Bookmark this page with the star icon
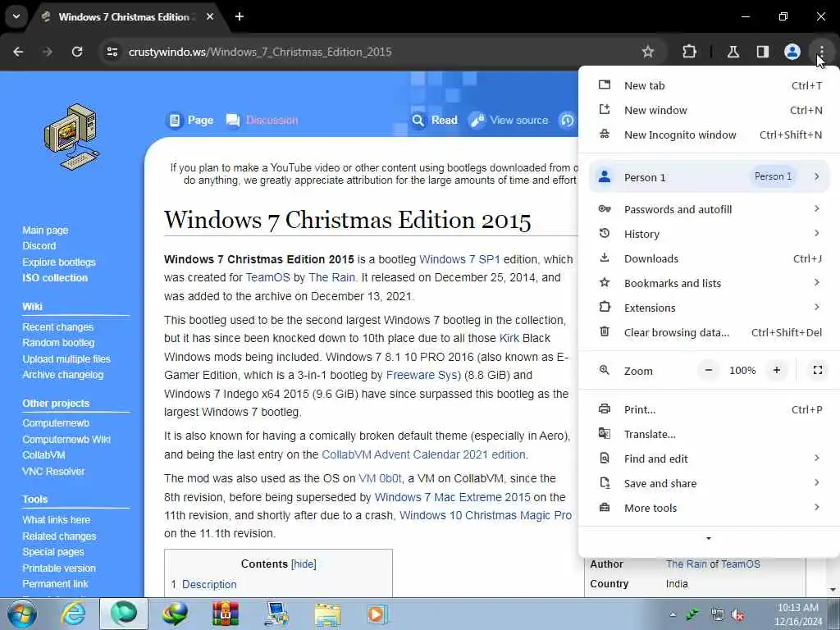Image resolution: width=840 pixels, height=630 pixels. [x=648, y=52]
